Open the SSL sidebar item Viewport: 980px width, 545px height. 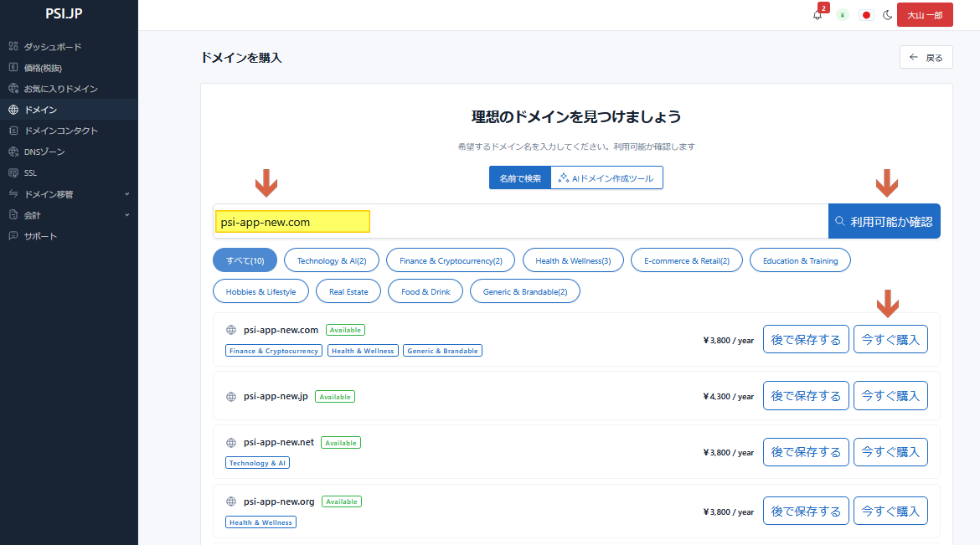[x=30, y=172]
